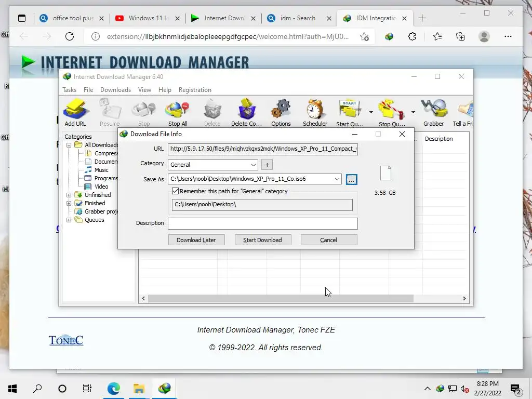The height and width of the screenshot is (399, 532).
Task: Click the Delete toolbar icon
Action: [212, 112]
